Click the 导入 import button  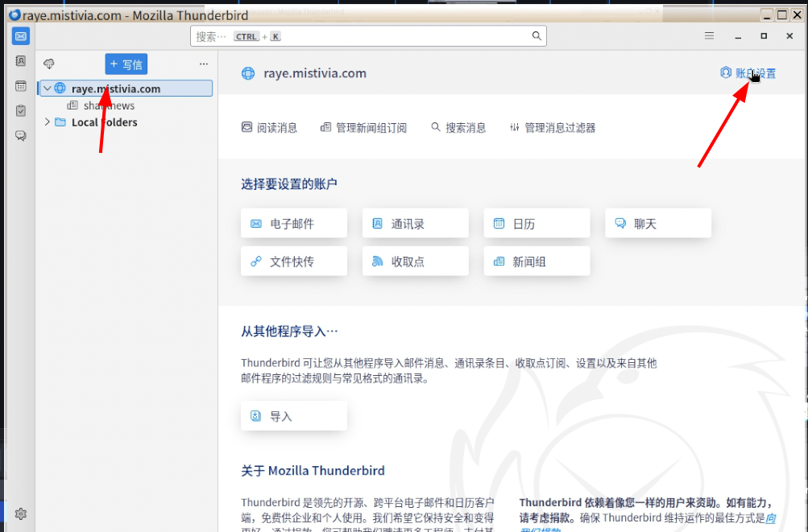[294, 416]
